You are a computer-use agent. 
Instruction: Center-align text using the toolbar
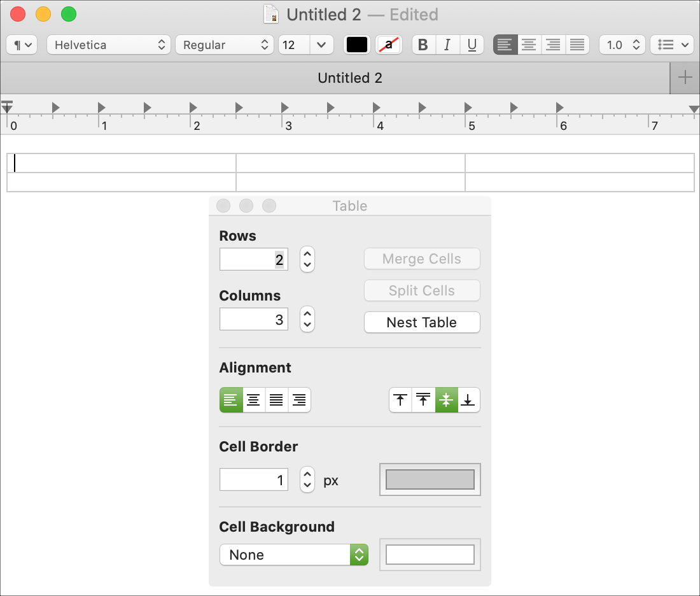pyautogui.click(x=529, y=45)
